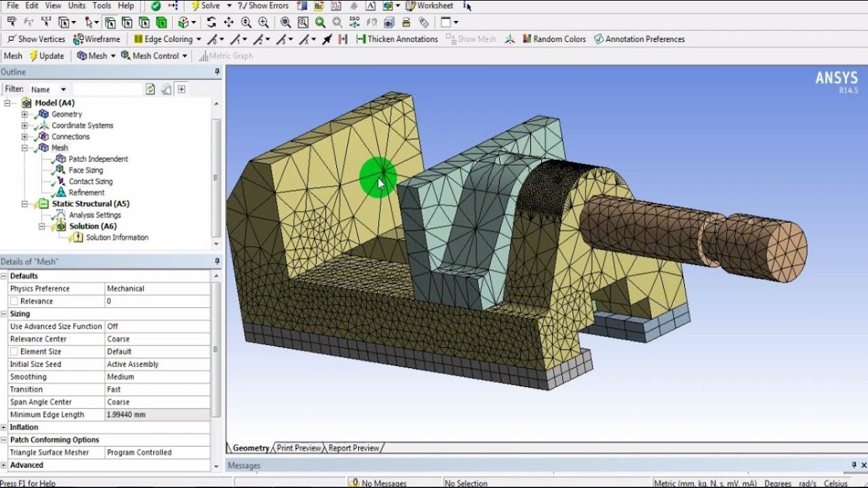The height and width of the screenshot is (488, 868).
Task: Expand the Geometry tree node
Action: [24, 114]
